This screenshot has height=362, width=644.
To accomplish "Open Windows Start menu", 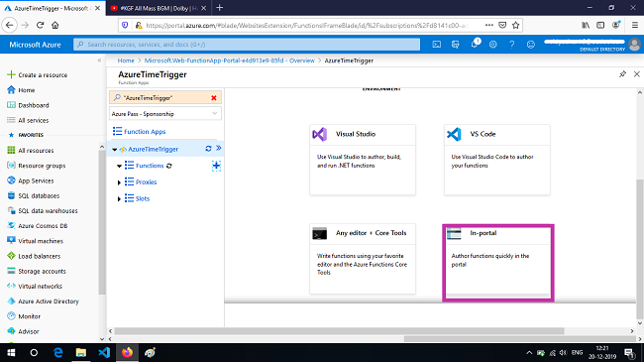I will pyautogui.click(x=11, y=352).
